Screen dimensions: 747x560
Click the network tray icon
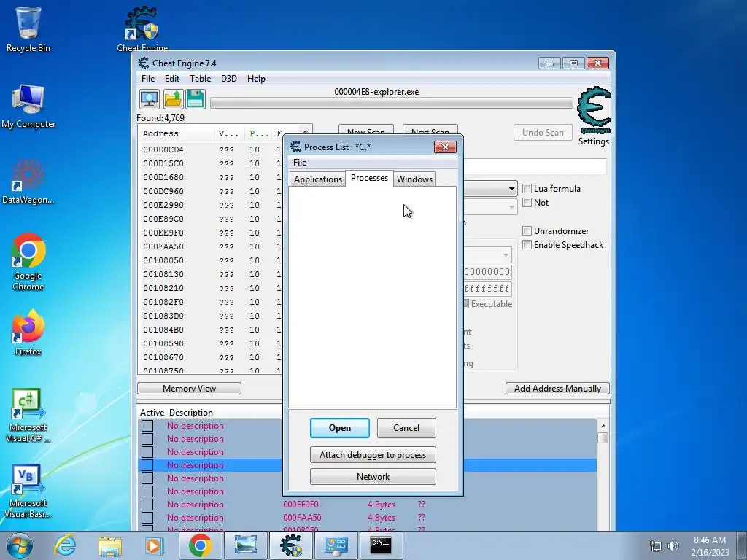(656, 546)
